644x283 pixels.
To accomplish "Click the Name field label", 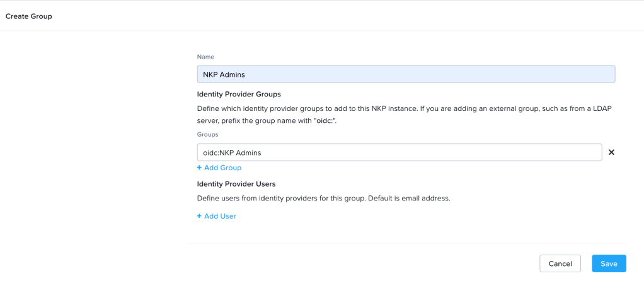I will 205,57.
